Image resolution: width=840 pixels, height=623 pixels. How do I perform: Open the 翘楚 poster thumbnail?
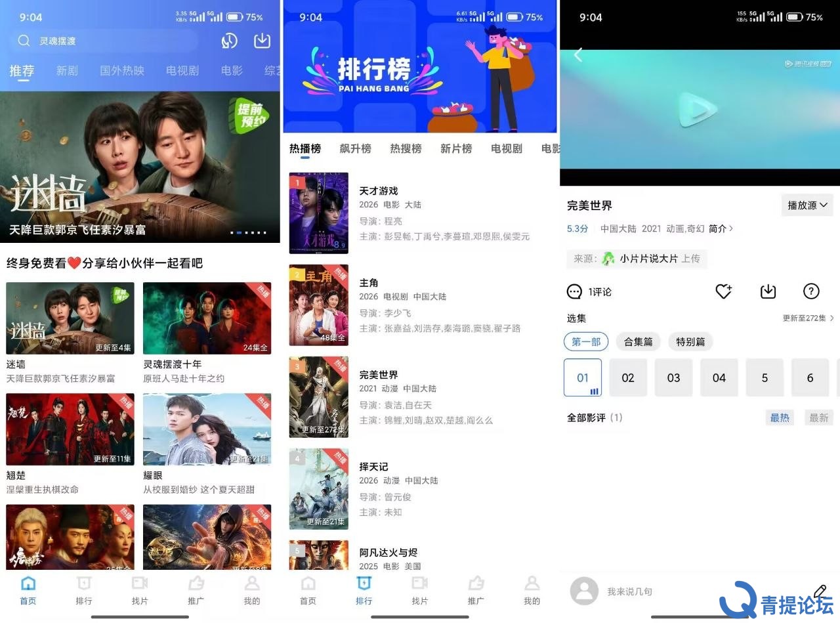coord(70,429)
